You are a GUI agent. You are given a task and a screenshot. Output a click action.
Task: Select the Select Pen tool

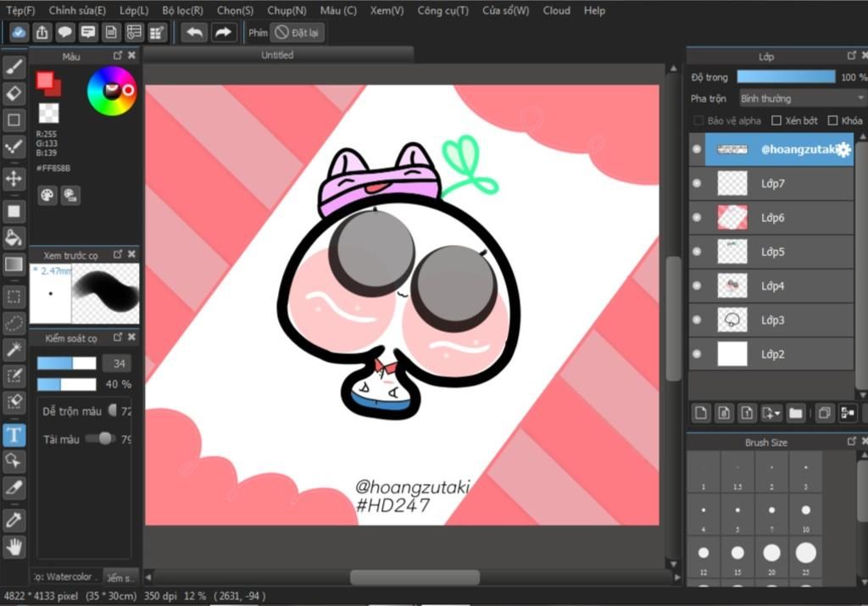coord(14,375)
